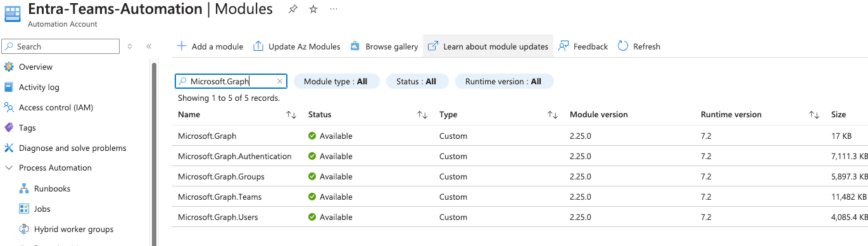
Task: Click the Diagnose wrench icon
Action: [9, 148]
